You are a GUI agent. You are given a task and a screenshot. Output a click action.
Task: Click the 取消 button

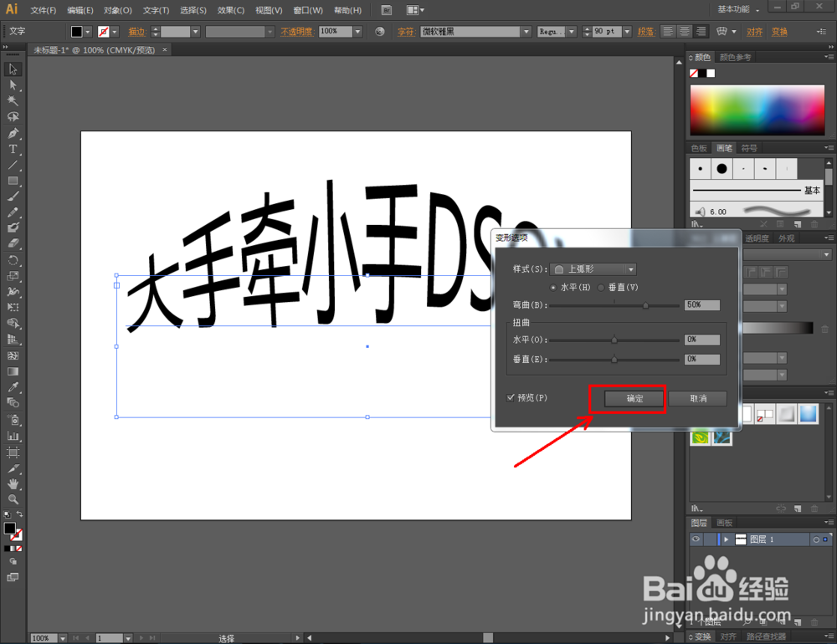click(x=698, y=399)
